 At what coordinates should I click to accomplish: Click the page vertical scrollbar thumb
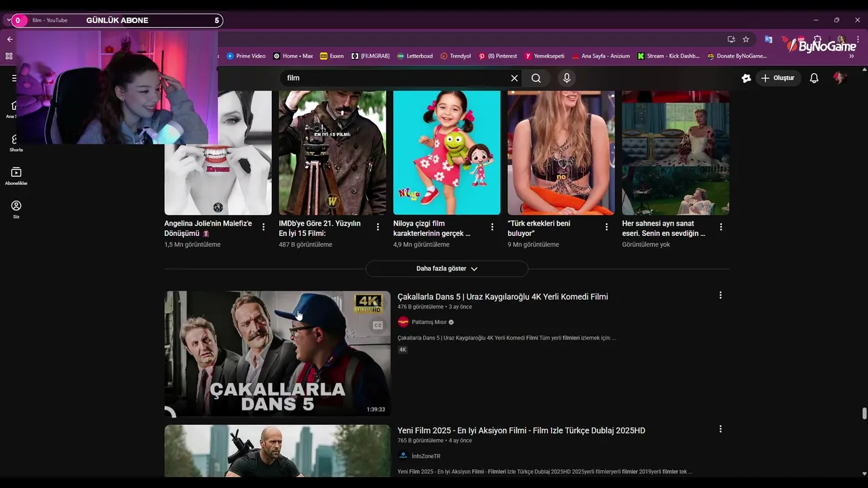click(864, 413)
